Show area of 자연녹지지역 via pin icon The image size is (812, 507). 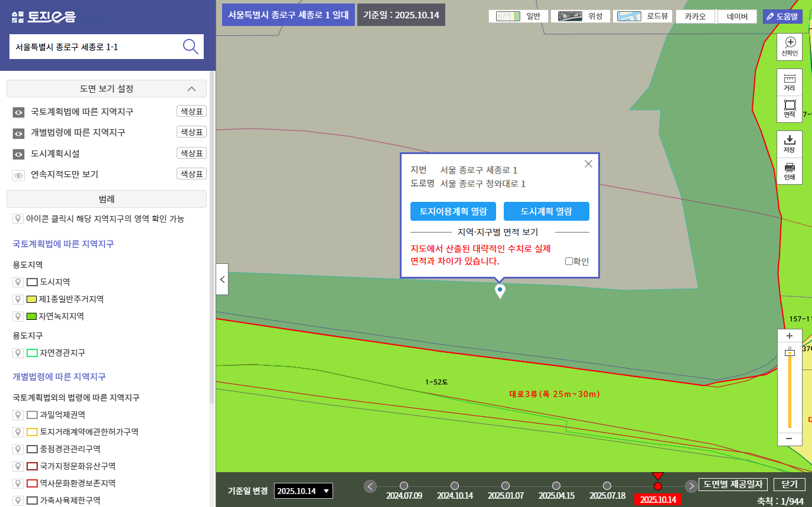(x=18, y=316)
